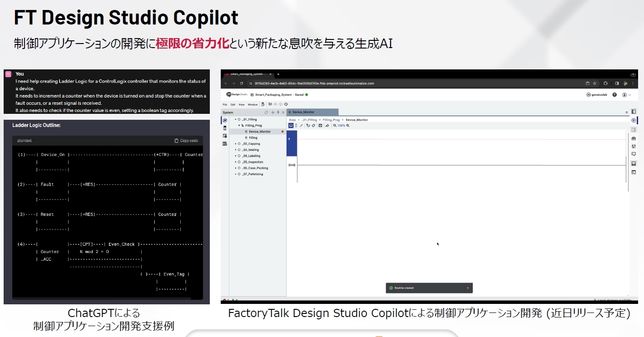Expand the _02_Capping tree node

pyautogui.click(x=236, y=144)
